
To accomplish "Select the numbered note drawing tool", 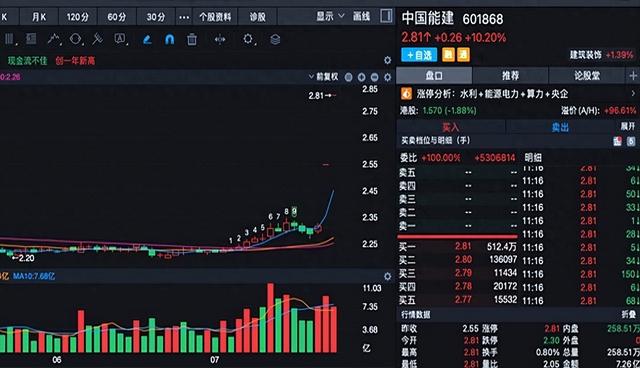I will (x=31, y=39).
